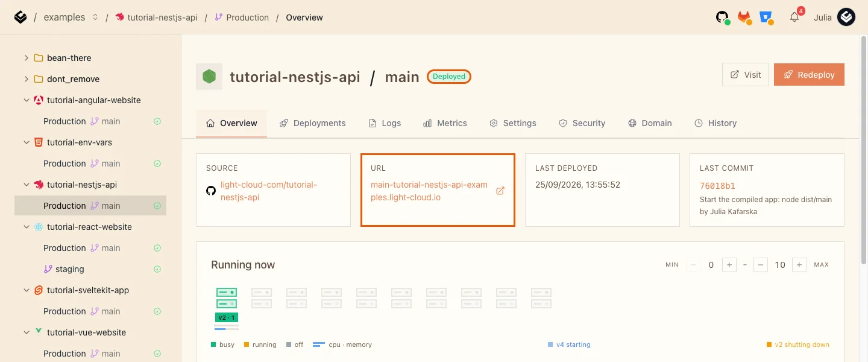Click the Visit button
Image resolution: width=868 pixels, height=362 pixels.
[746, 75]
